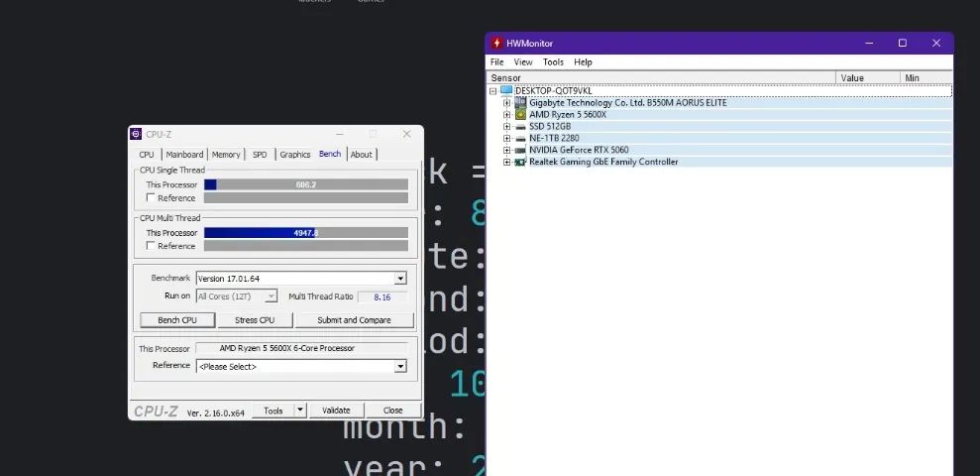
Task: Click the Bench CPU button
Action: 177,320
